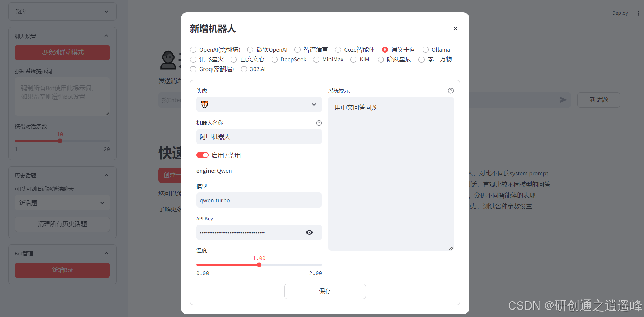Click the 新增Bot button
Screen dimensions: 644x317
point(62,270)
